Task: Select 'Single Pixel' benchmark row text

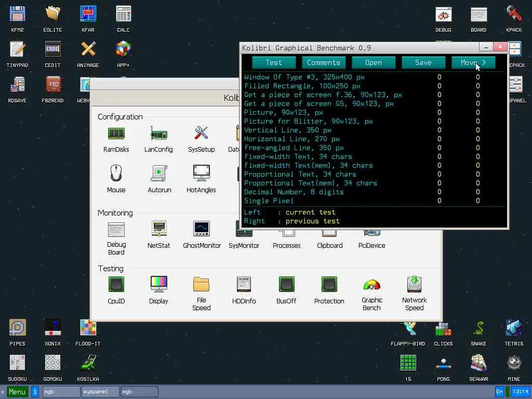Action: point(269,201)
